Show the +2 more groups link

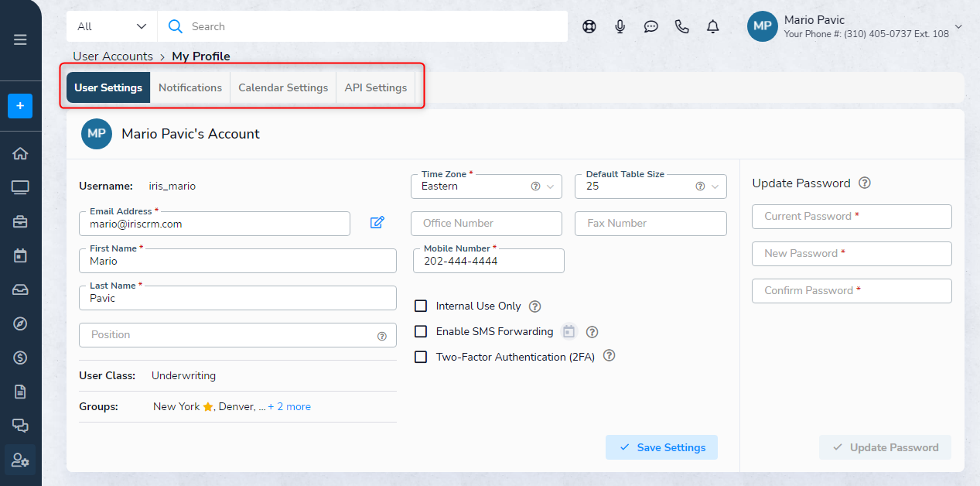(x=289, y=406)
